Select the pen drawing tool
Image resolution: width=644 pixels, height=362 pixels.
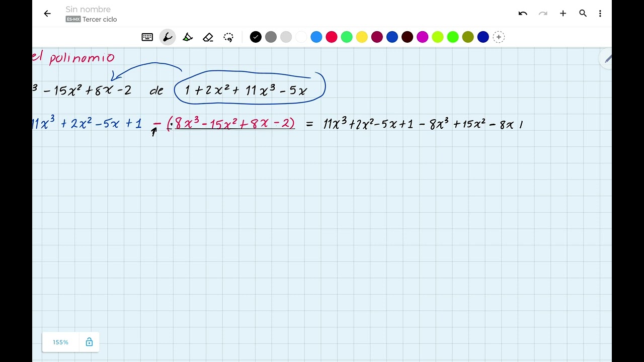click(x=168, y=37)
